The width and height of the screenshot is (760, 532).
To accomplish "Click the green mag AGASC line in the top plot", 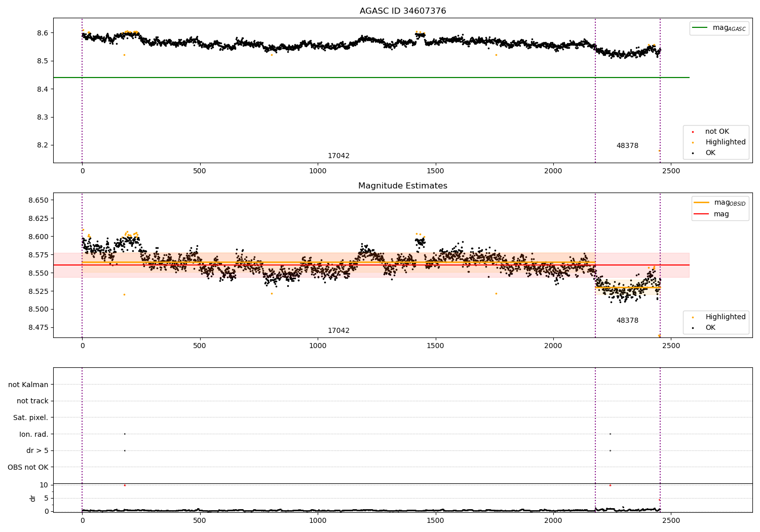I will pyautogui.click(x=371, y=78).
